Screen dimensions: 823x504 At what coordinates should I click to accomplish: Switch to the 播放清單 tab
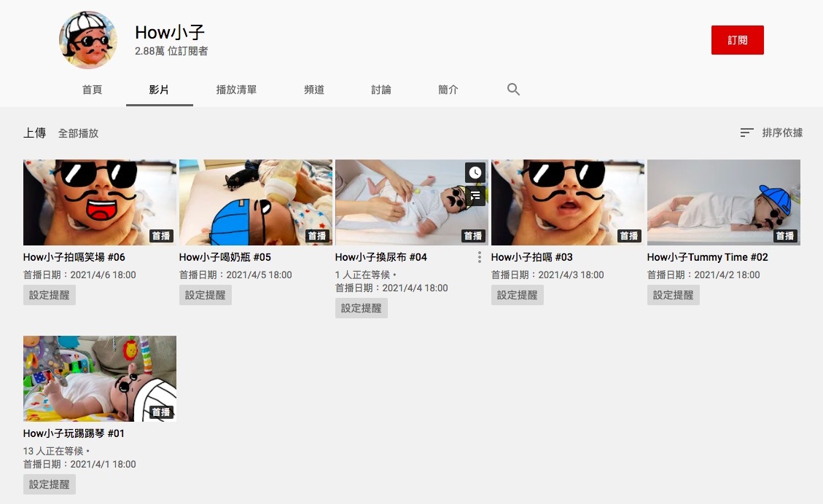click(x=236, y=89)
